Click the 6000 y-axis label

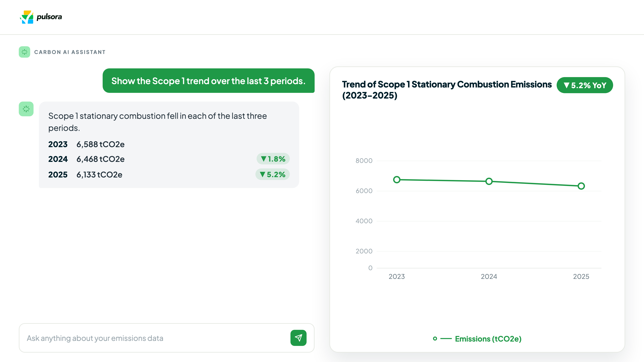click(364, 191)
